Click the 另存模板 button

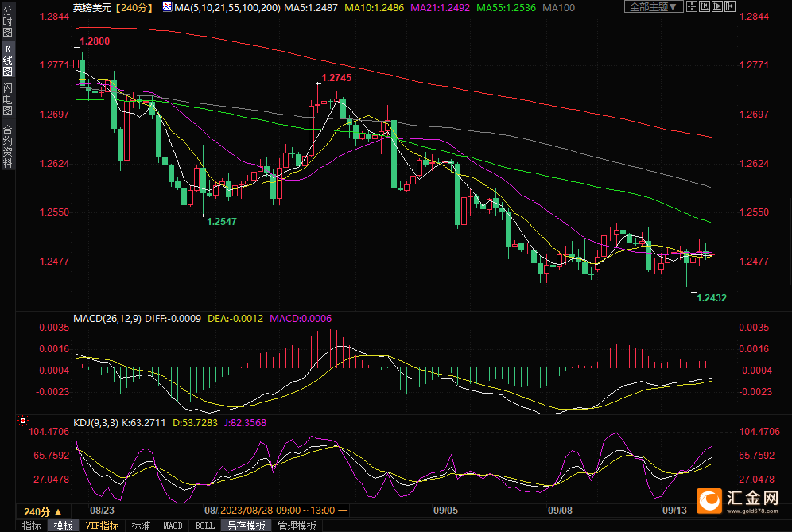click(x=246, y=526)
